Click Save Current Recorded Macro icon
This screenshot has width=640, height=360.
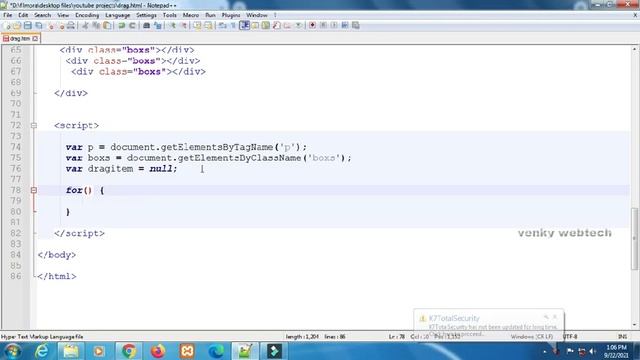tap(356, 26)
